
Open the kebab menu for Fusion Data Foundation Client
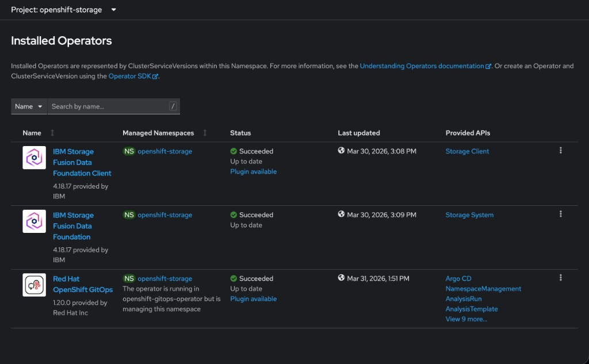coord(561,150)
